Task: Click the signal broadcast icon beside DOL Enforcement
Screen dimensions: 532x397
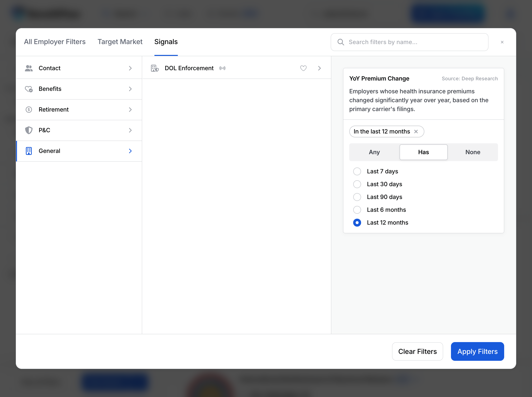Action: (x=222, y=68)
